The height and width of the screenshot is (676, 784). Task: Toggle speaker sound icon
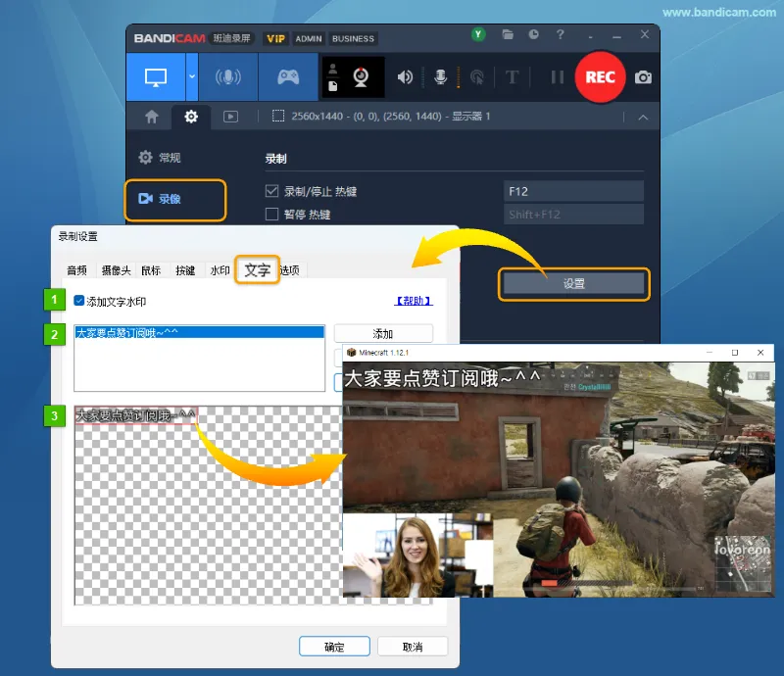405,77
